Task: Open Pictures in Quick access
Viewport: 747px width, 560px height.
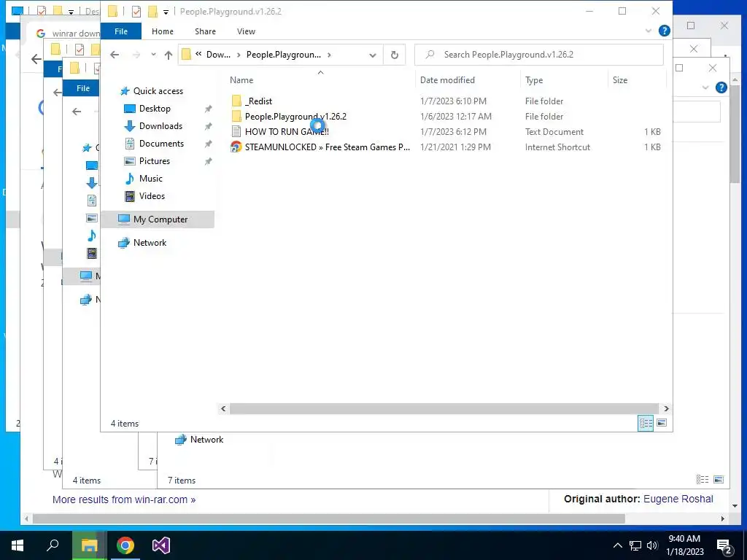Action: (x=154, y=161)
